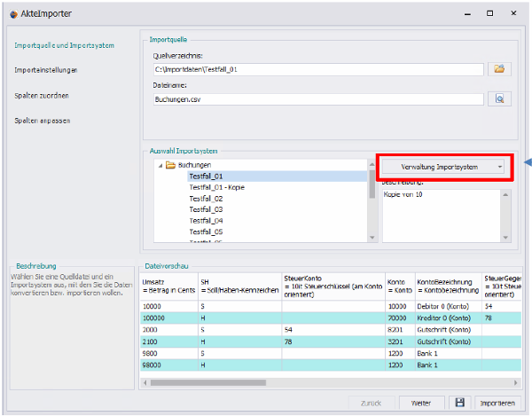Click SteuerKonto 78 cell in Gutschrift row
The height and width of the screenshot is (416, 532).
[333, 341]
